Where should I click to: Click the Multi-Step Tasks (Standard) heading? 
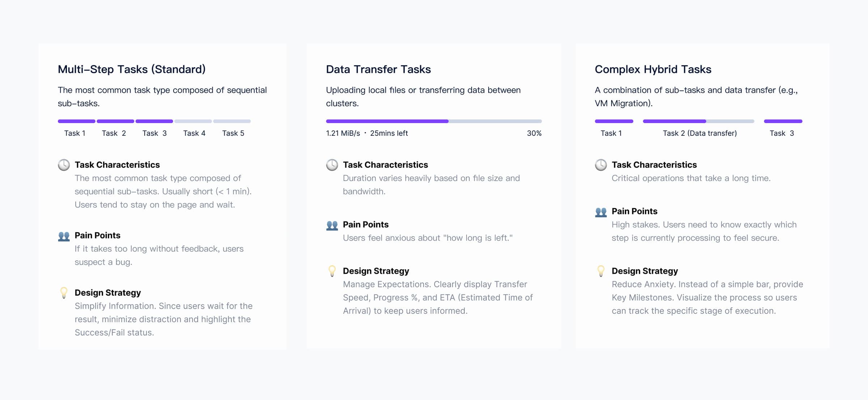(132, 69)
